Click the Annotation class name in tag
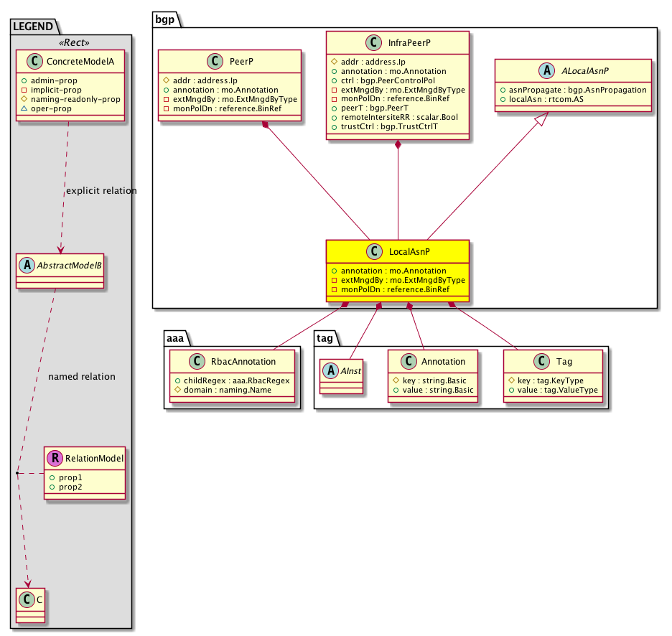Viewport: 672px width, 636px height. pyautogui.click(x=442, y=362)
